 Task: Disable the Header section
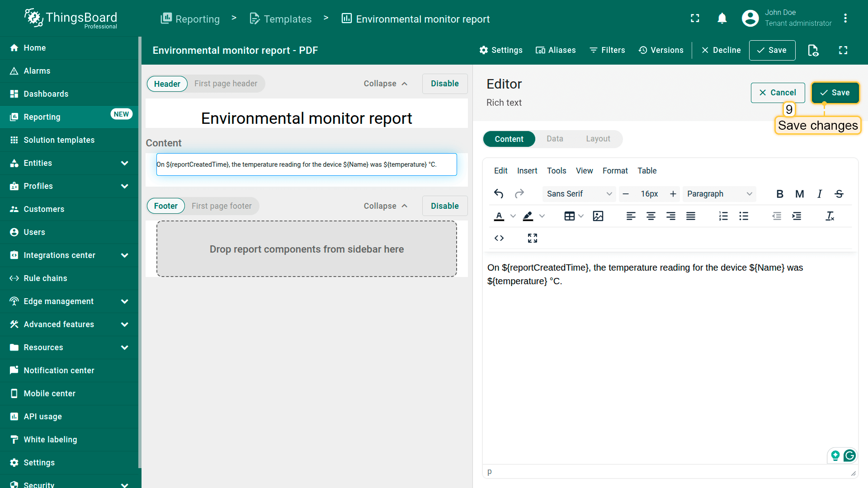coord(445,84)
